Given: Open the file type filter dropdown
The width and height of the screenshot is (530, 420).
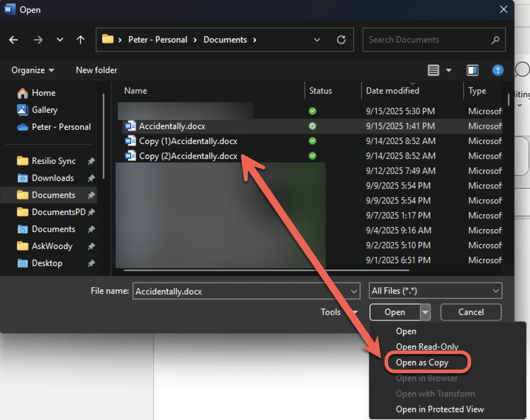Looking at the screenshot, I should pyautogui.click(x=435, y=291).
